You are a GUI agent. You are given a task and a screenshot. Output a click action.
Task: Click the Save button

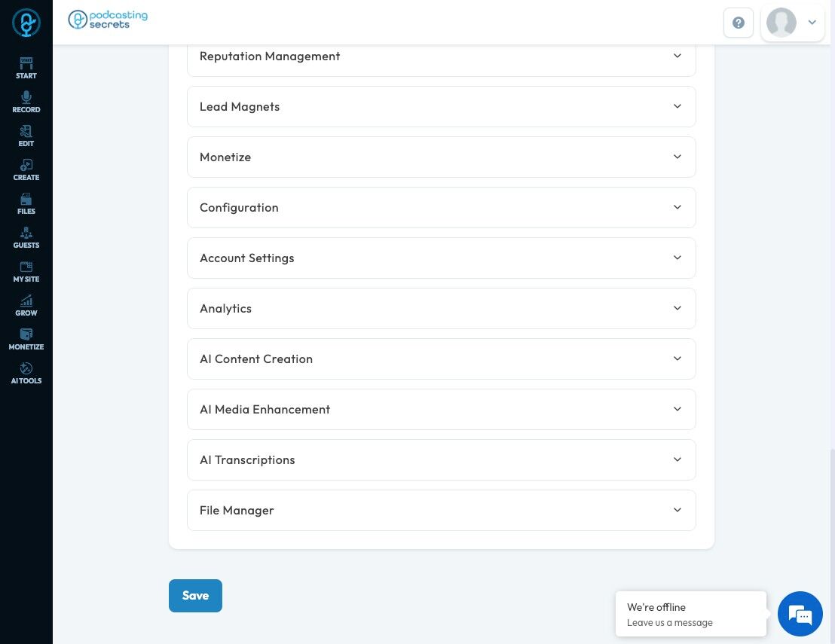coord(195,596)
